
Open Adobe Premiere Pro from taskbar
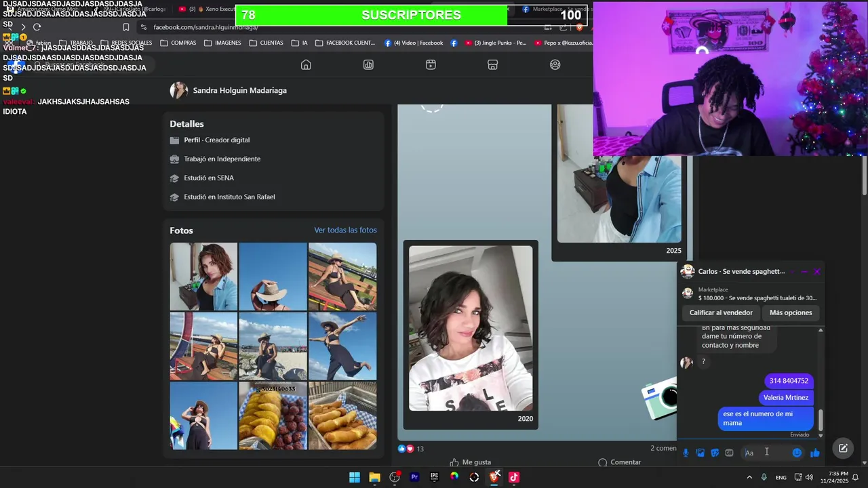tap(414, 477)
